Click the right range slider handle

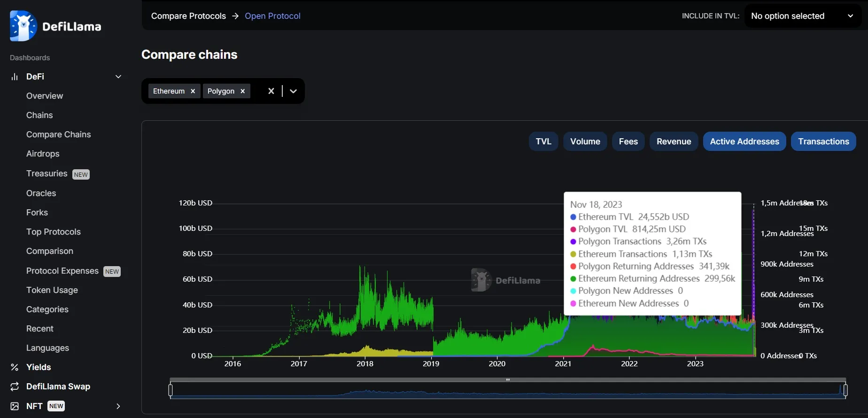tap(845, 390)
